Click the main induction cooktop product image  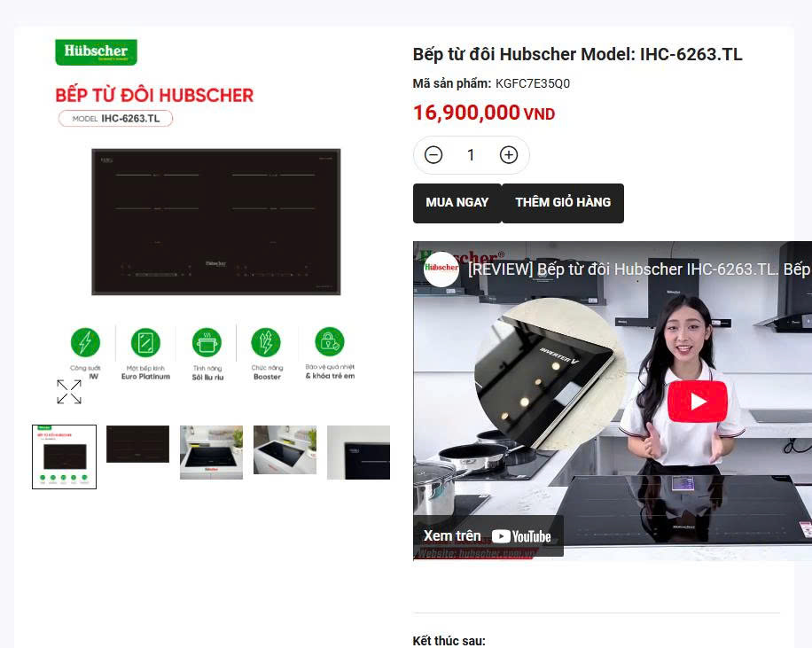pos(216,222)
